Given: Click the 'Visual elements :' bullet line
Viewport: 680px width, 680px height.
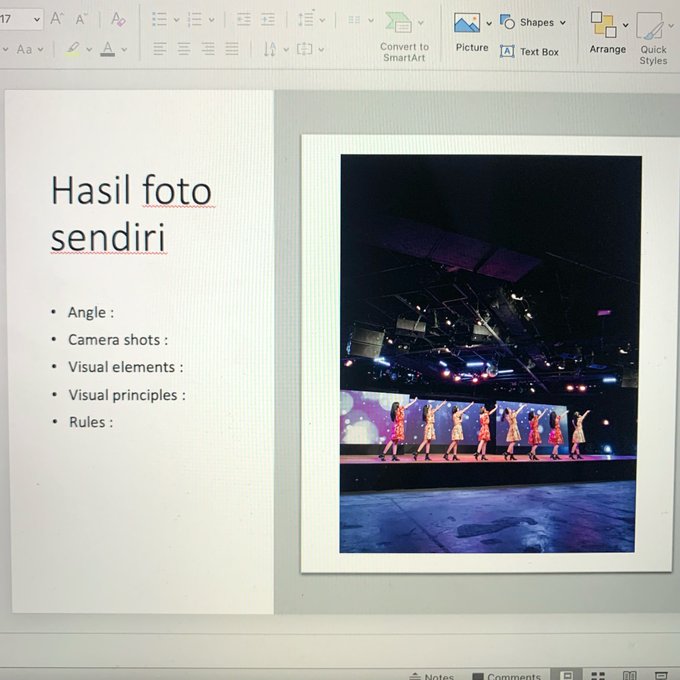Looking at the screenshot, I should pos(125,367).
